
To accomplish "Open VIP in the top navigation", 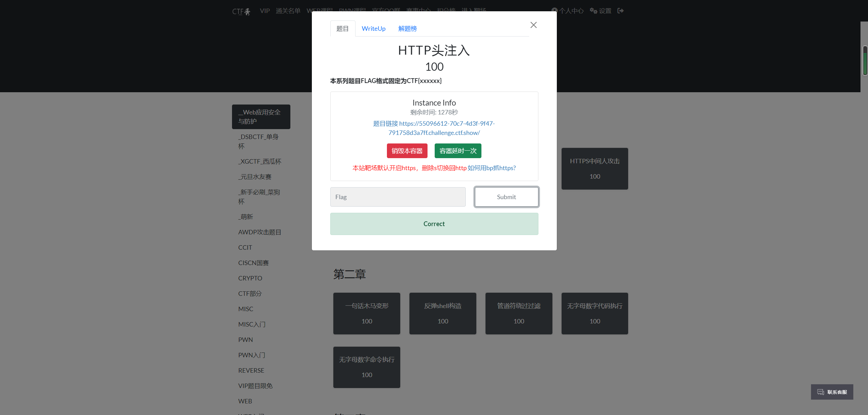I will point(265,11).
